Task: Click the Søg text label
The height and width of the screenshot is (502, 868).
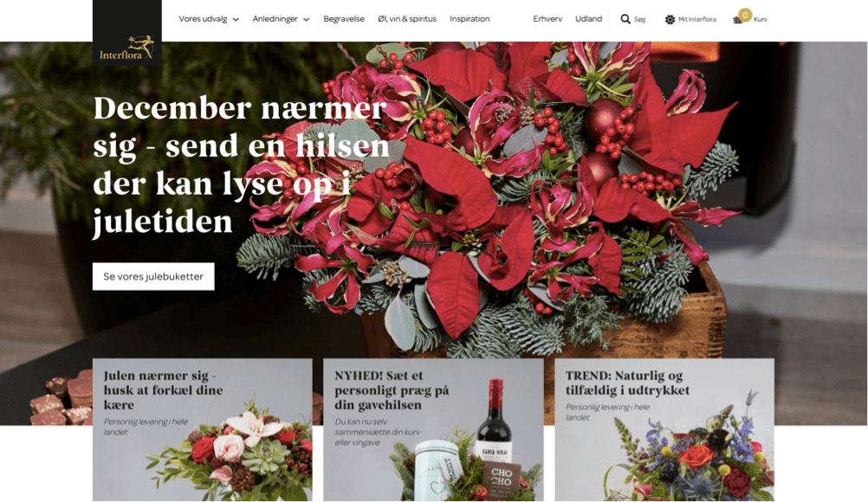Action: pos(640,19)
